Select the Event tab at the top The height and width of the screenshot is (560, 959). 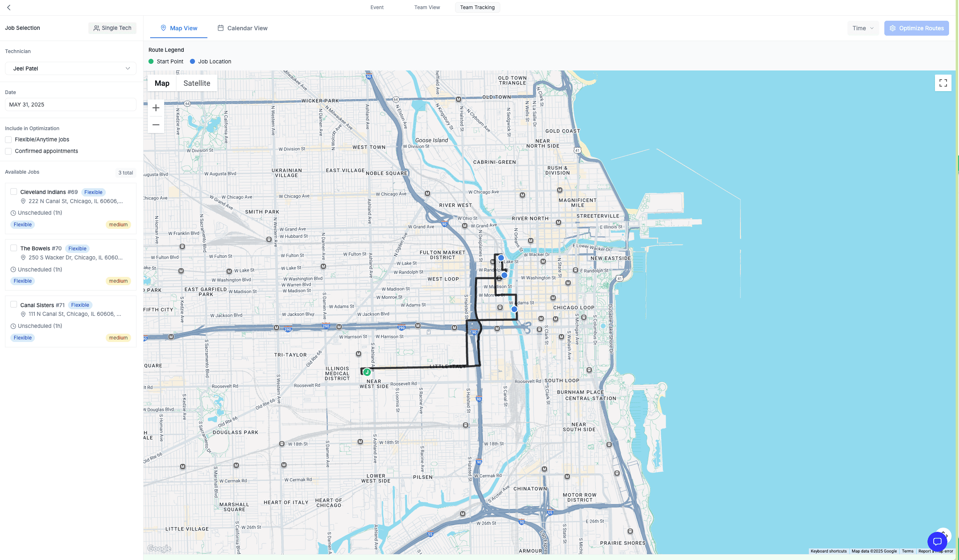377,7
